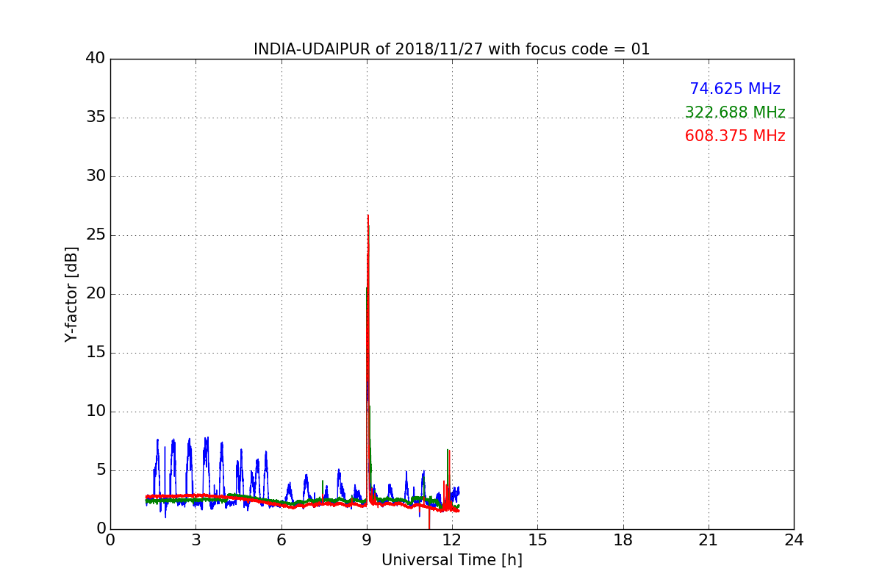
Task: Click the 18 tick label on time axis
Action: point(623,540)
